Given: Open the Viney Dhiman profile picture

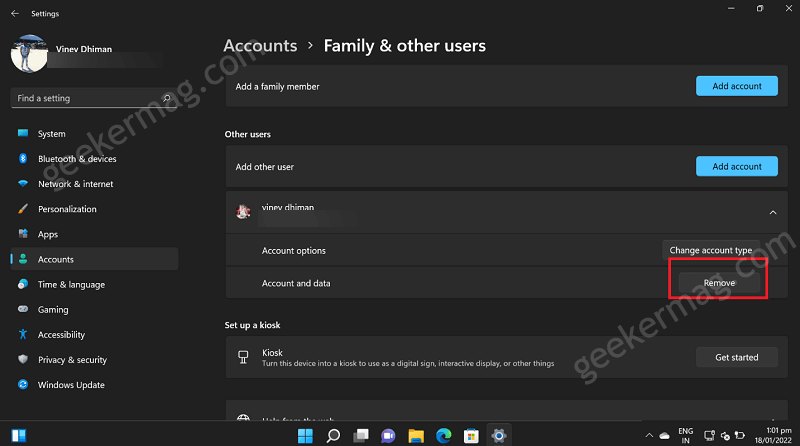Looking at the screenshot, I should tap(29, 54).
